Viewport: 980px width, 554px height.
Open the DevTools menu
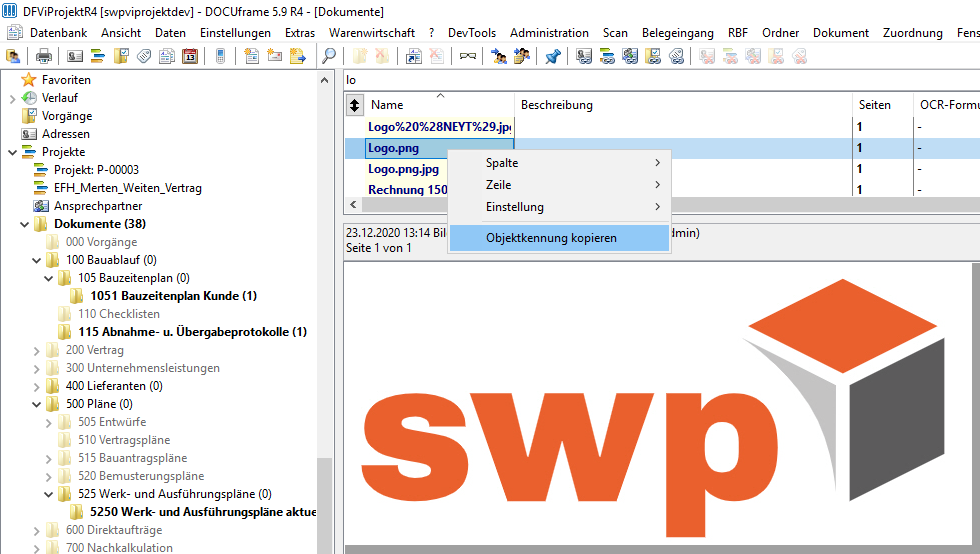(472, 33)
